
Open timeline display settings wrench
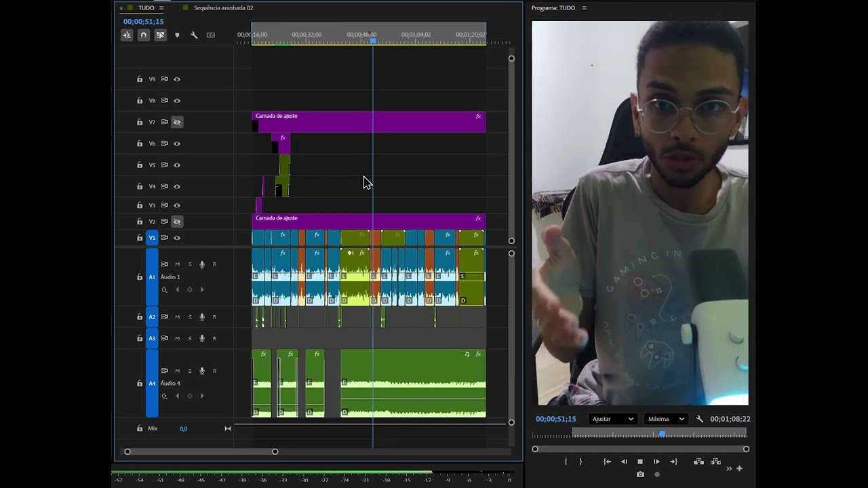(x=194, y=35)
